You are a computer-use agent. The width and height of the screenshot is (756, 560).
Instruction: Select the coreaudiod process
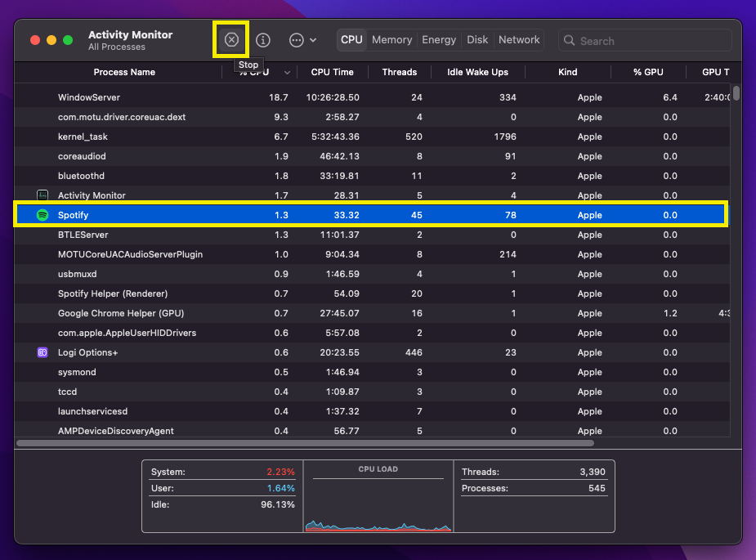[x=372, y=156]
